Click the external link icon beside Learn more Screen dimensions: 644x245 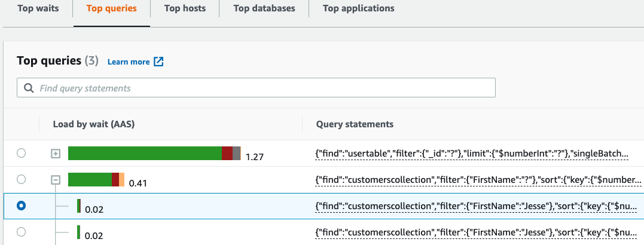pyautogui.click(x=158, y=62)
